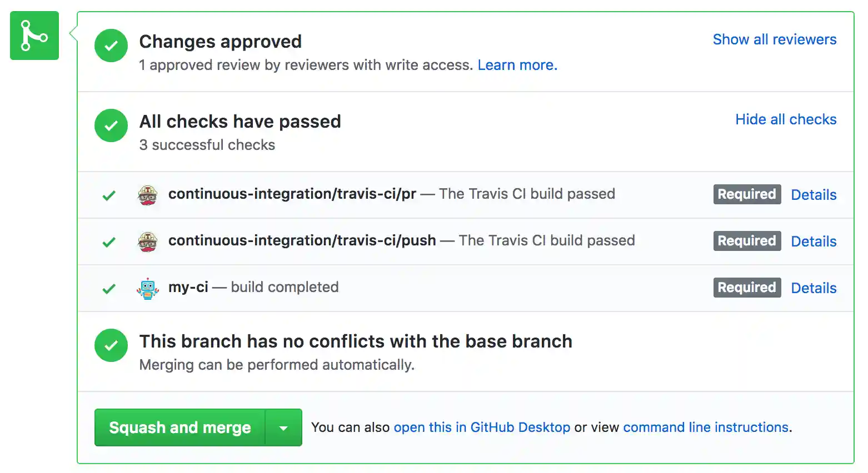Viewport: 868px width, 473px height.
Task: Open the merge options dropdown arrow
Action: pyautogui.click(x=284, y=427)
